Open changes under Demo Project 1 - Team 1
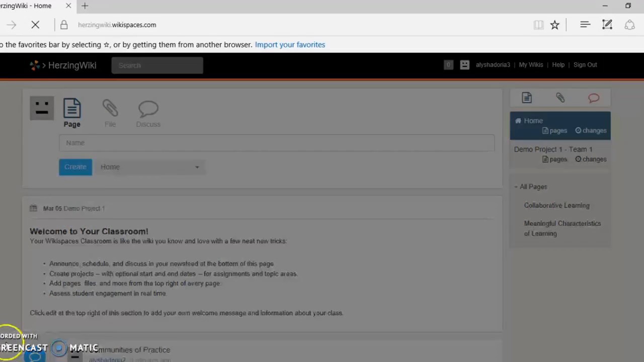 pos(591,159)
